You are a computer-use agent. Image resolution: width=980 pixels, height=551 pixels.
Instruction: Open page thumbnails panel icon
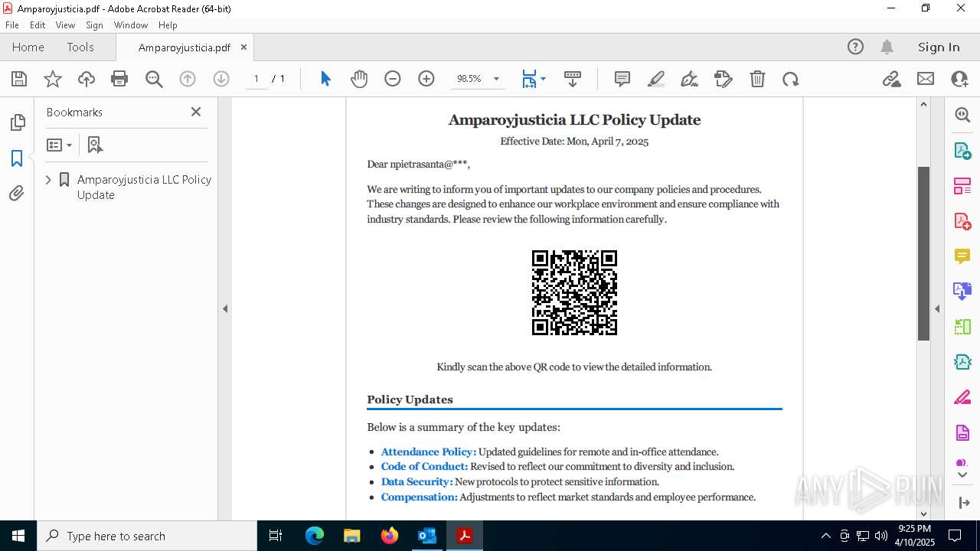click(x=17, y=122)
